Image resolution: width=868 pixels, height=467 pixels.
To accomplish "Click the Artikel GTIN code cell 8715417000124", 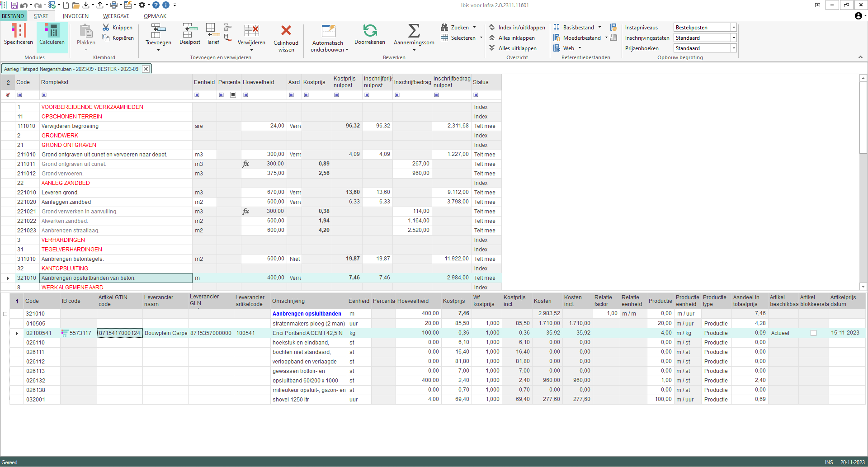I will click(x=120, y=333).
